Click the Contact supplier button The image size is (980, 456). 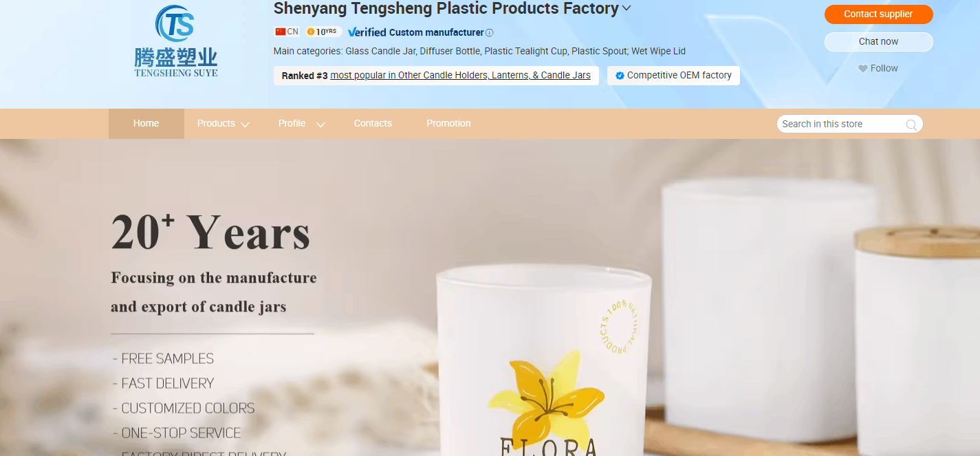click(878, 14)
